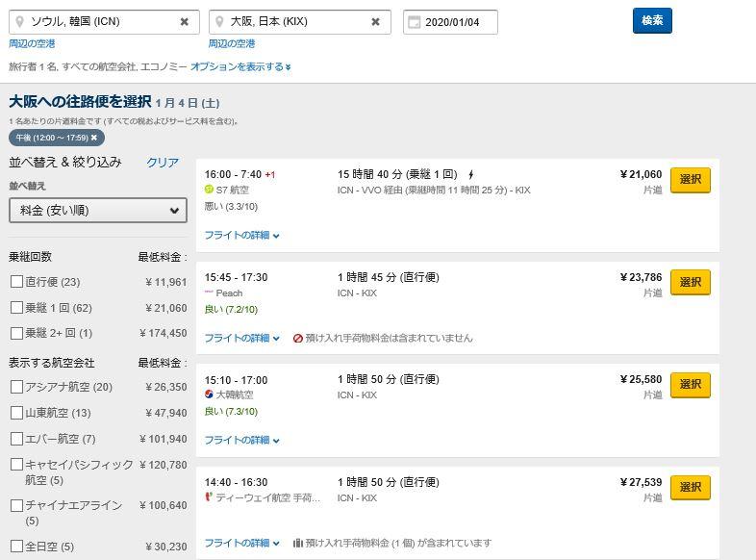Click the Peach airline logo

click(209, 293)
